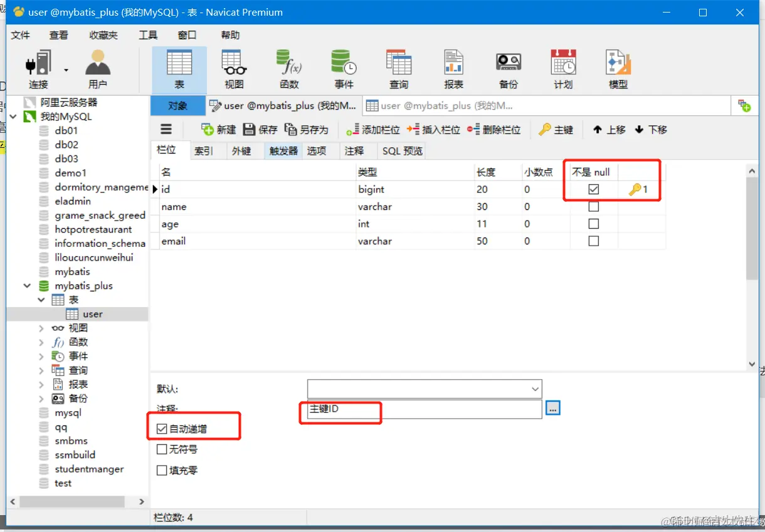Image resolution: width=765 pixels, height=532 pixels.
Task: Click the 新建 new table button
Action: [x=218, y=130]
